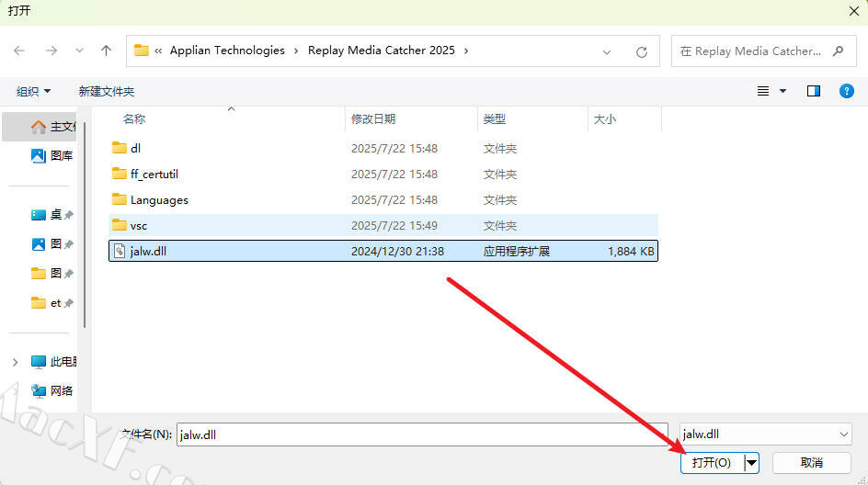This screenshot has height=485, width=868.
Task: Click the 应用程序扩展 type cell
Action: coord(516,251)
